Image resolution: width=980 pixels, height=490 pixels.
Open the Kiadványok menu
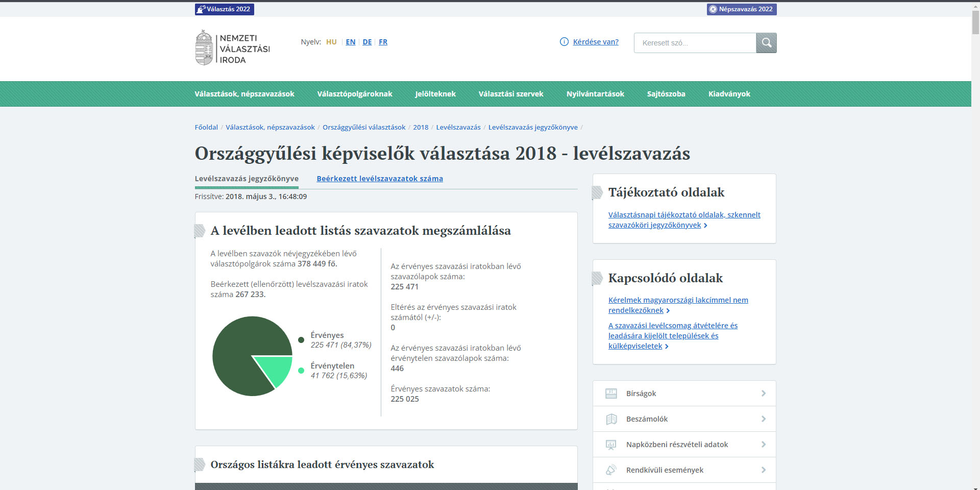coord(729,94)
